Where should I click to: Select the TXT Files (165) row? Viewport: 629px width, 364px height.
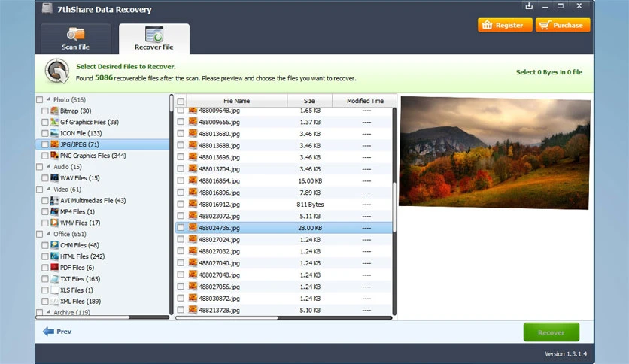102,278
